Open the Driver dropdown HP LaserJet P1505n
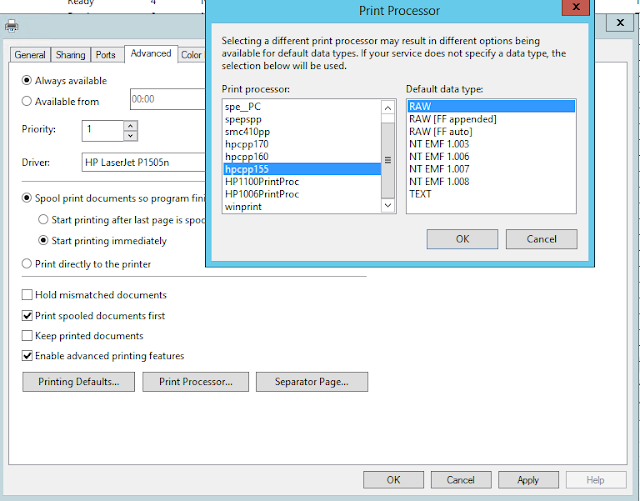Screen dimensions: 640x501 (x=144, y=163)
